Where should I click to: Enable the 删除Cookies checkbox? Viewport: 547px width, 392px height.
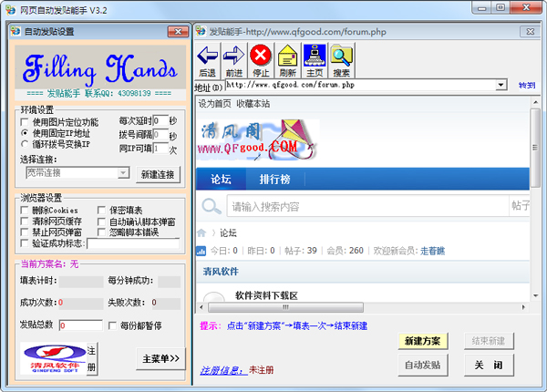25,211
